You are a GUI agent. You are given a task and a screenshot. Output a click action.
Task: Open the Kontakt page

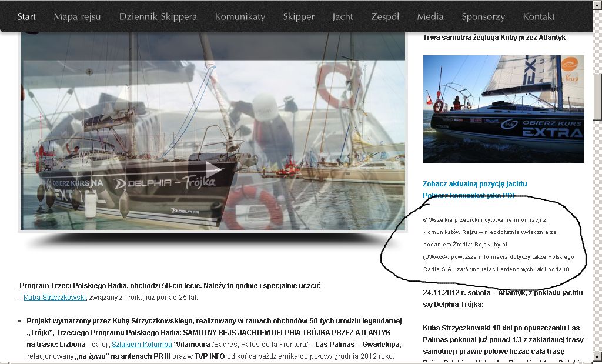539,16
